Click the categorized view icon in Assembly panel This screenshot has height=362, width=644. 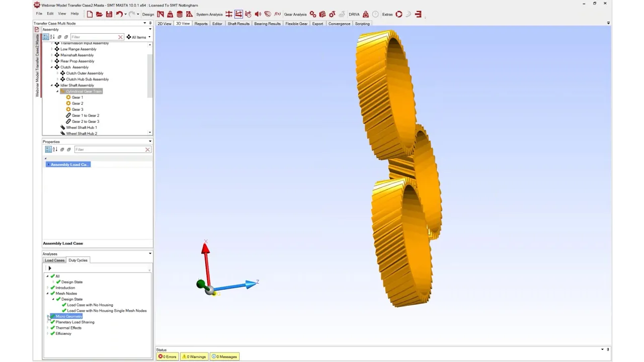click(x=46, y=37)
